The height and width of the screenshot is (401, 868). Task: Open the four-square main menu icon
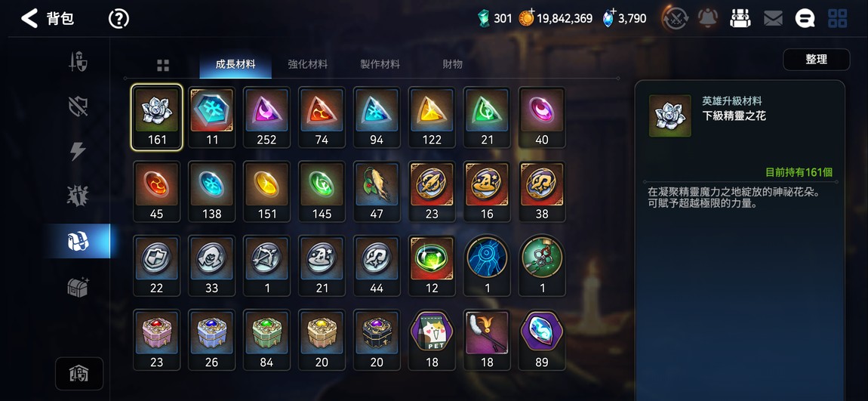pyautogui.click(x=837, y=18)
